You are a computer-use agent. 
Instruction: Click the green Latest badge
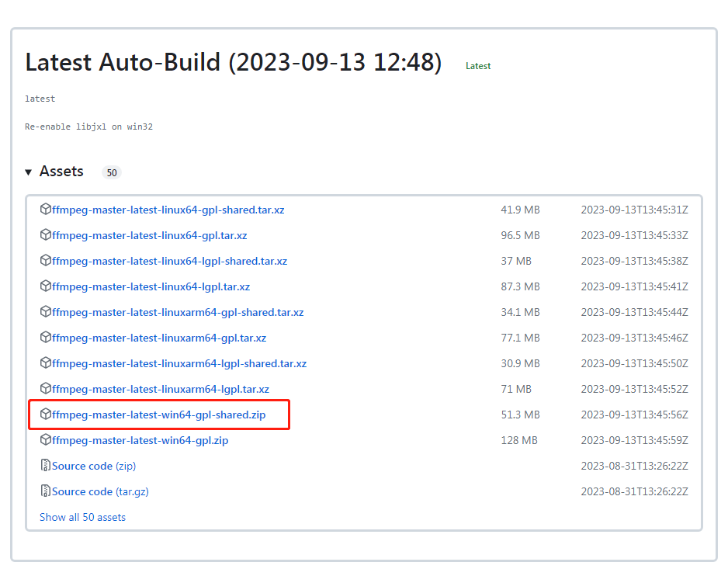[x=478, y=66]
